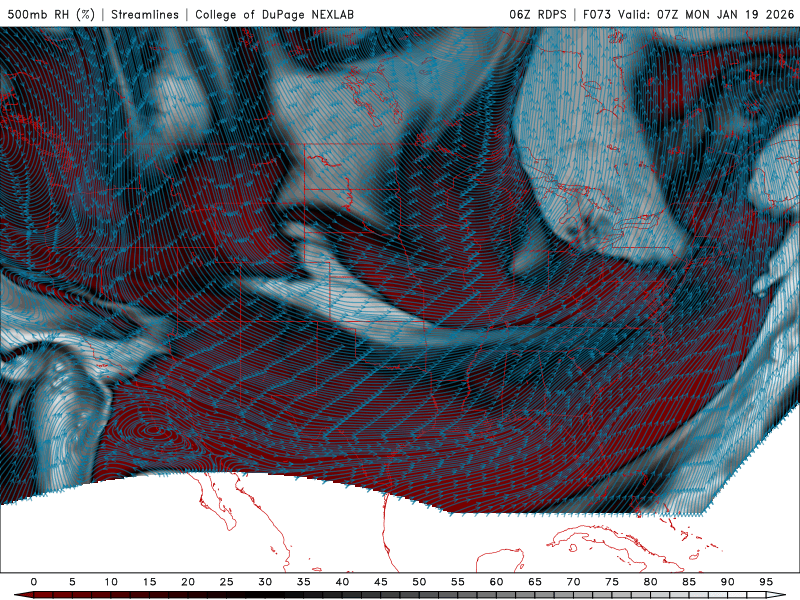Select the 20 value on color scale
Screen dimensions: 800x600
188,582
